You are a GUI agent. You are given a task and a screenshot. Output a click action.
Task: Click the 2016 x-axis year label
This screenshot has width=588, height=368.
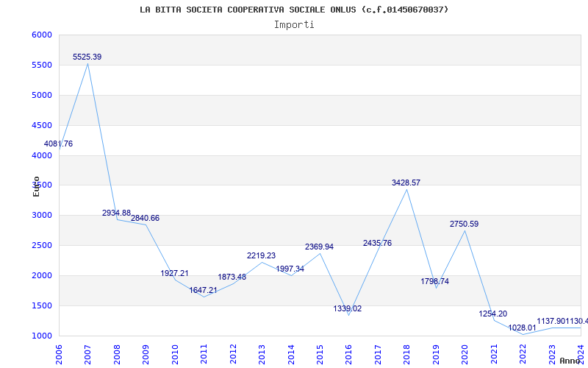click(x=348, y=355)
